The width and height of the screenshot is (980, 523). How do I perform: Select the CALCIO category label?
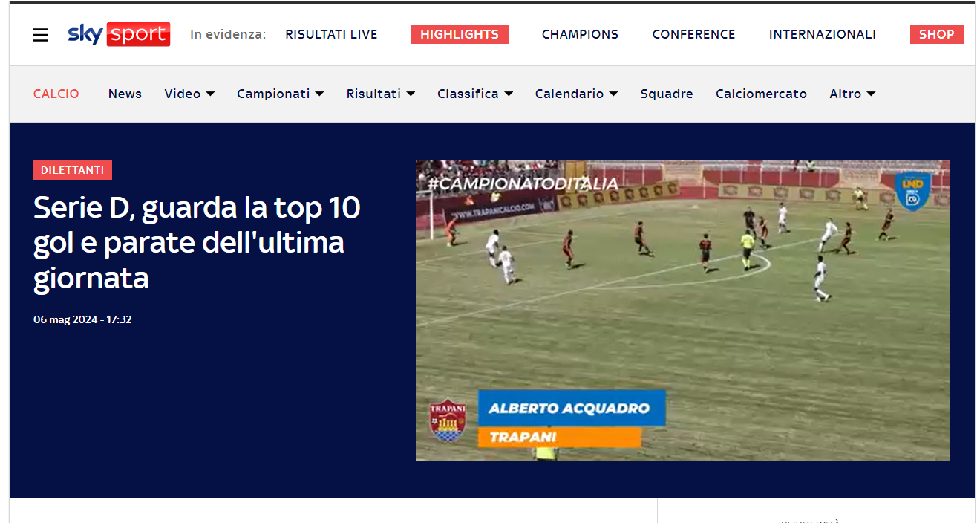[56, 94]
